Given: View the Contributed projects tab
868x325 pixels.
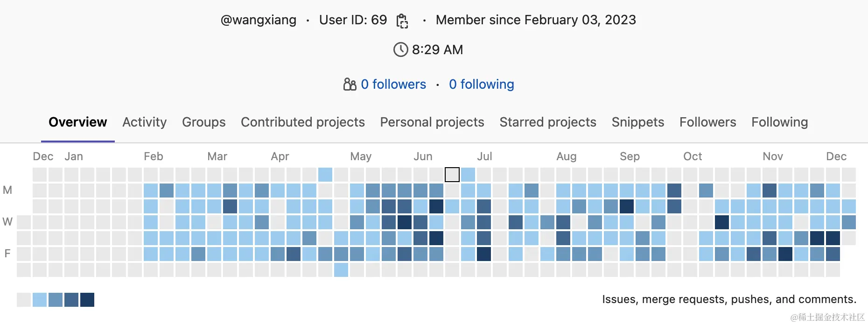Looking at the screenshot, I should coord(302,122).
